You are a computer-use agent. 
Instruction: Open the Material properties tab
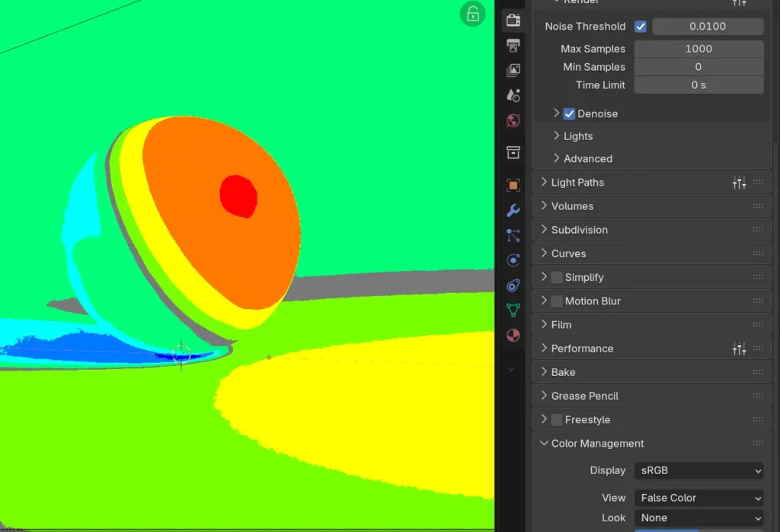[513, 335]
